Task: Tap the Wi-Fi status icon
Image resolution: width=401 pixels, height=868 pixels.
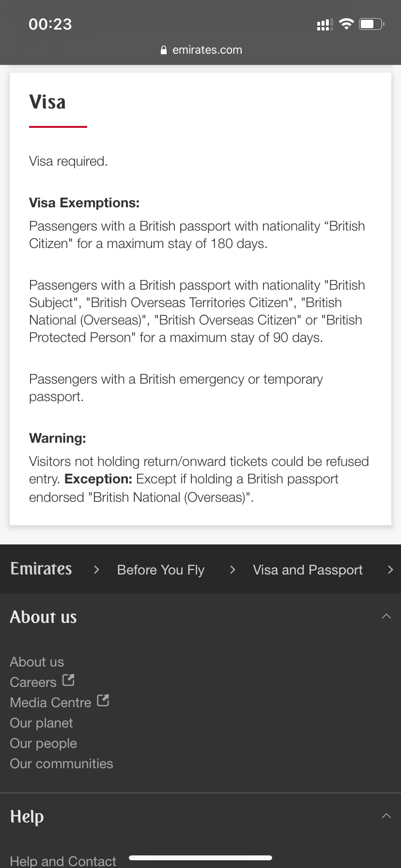Action: click(x=346, y=24)
